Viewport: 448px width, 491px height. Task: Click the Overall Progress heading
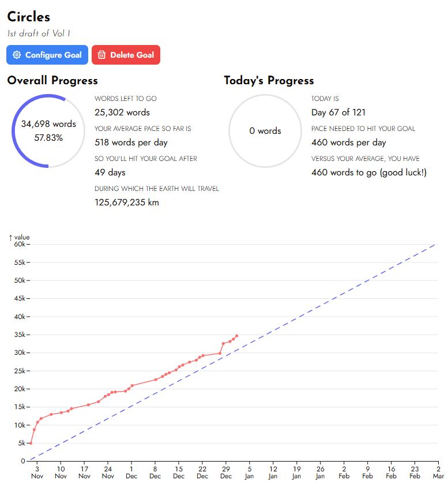[x=52, y=80]
